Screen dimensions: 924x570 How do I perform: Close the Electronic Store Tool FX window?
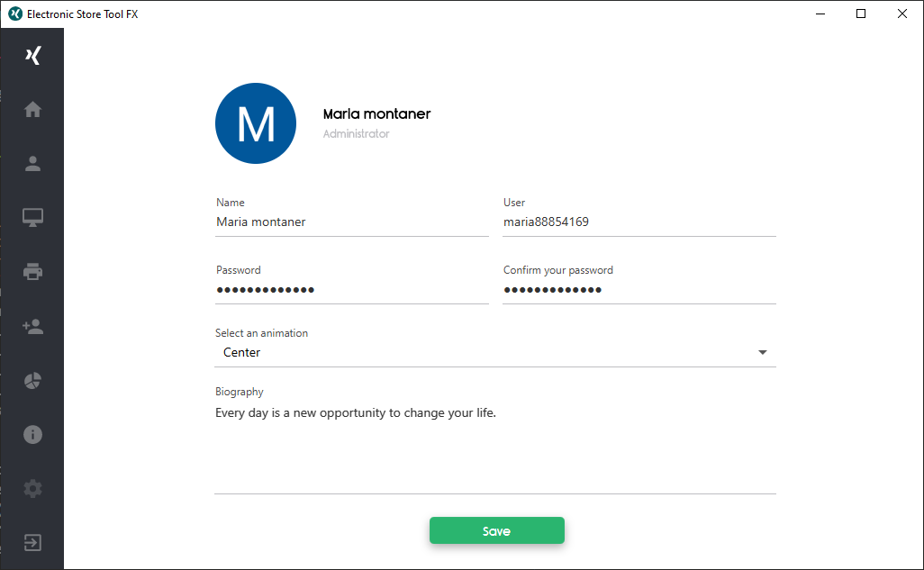tap(902, 14)
